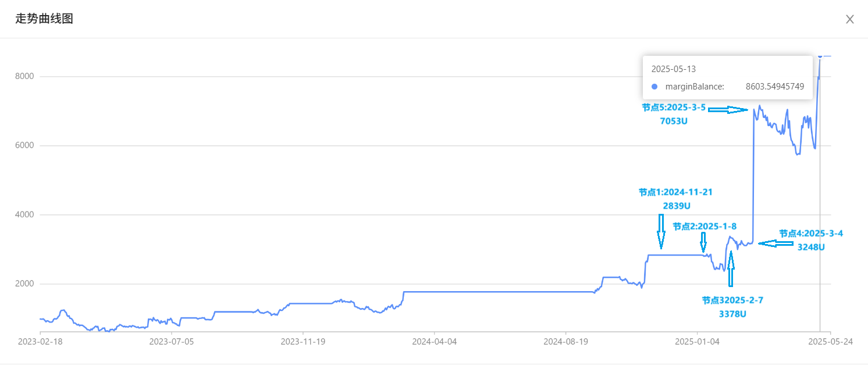Click the 节点2:2025-1-8 annotation label
868x369 pixels.
coord(705,226)
